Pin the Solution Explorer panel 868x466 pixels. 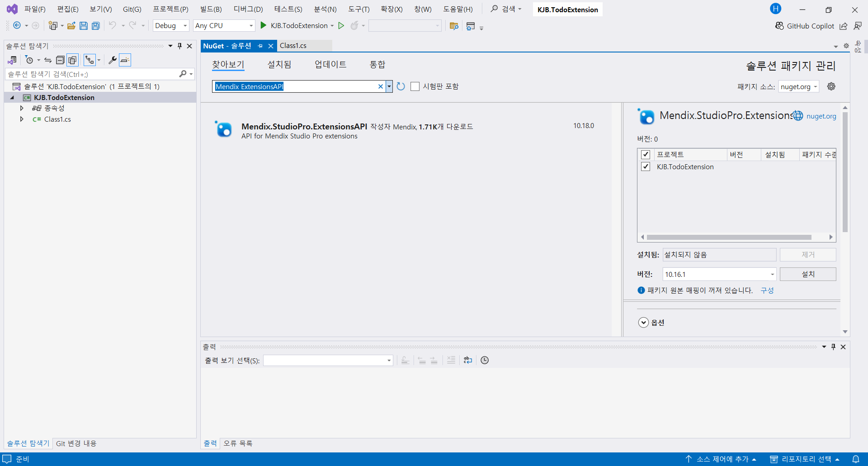[x=179, y=46]
